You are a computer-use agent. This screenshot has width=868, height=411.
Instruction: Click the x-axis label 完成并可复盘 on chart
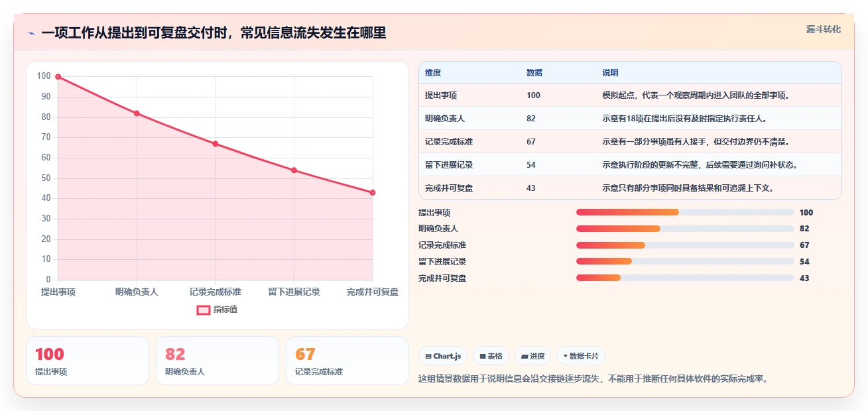[373, 292]
